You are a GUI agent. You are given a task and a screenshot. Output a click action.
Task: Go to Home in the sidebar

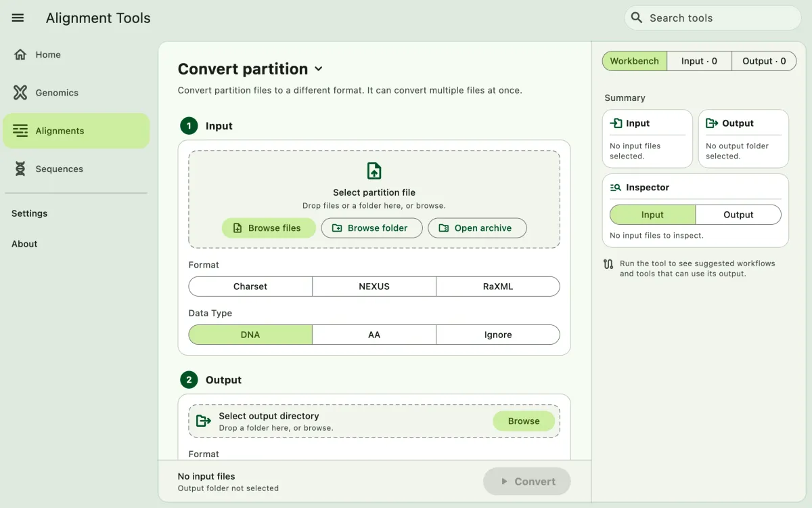[x=76, y=55]
